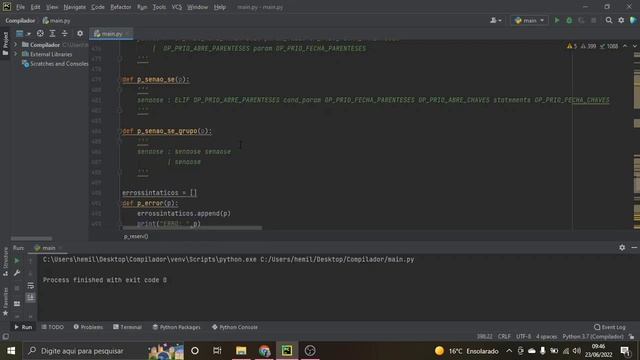Open IDE settings gear in the top toolbar
The height and width of the screenshot is (360, 640).
click(x=621, y=20)
